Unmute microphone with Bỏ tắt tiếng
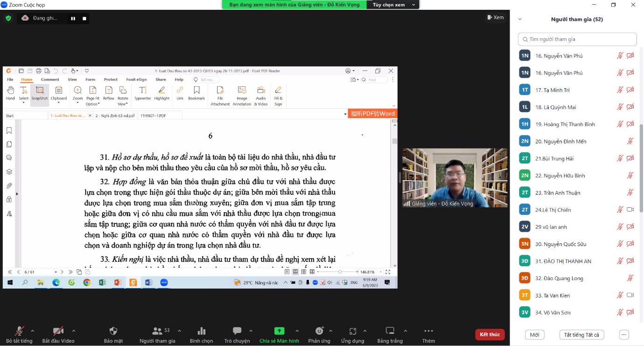The width and height of the screenshot is (644, 346). [19, 331]
